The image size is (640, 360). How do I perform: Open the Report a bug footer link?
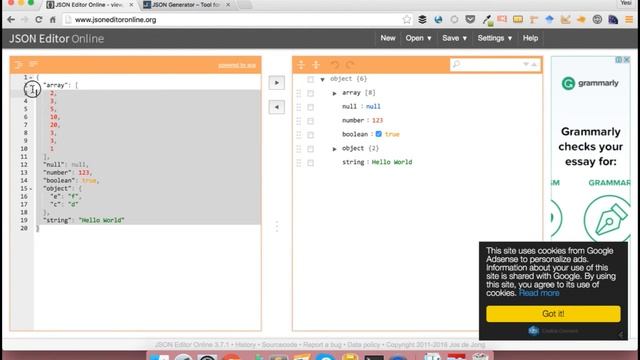pyautogui.click(x=322, y=345)
